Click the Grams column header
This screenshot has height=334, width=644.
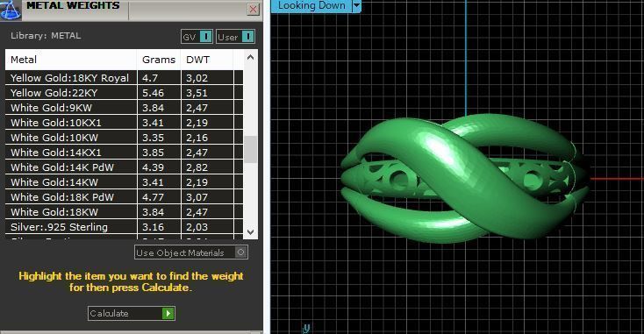(x=159, y=60)
